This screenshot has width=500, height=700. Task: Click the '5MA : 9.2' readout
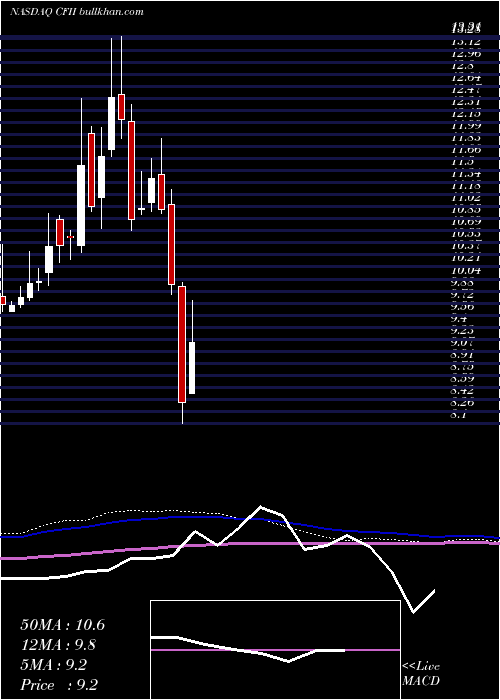pos(54,665)
